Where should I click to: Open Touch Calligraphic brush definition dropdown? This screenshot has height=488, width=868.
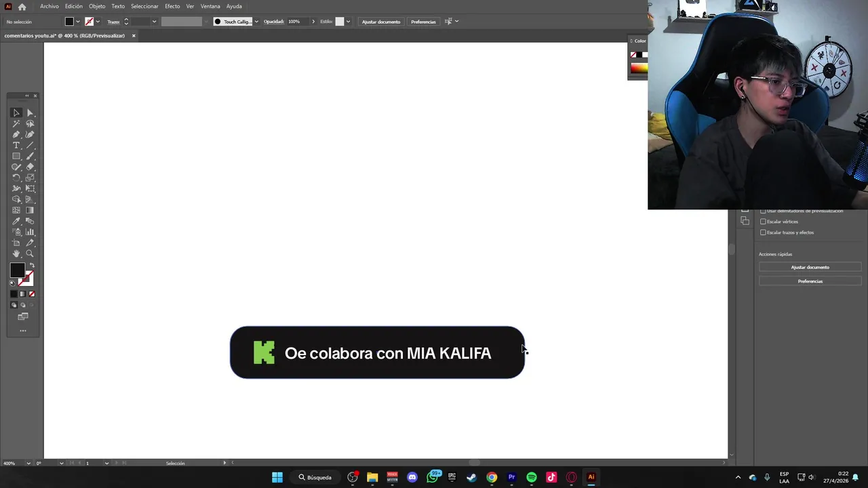click(x=256, y=22)
